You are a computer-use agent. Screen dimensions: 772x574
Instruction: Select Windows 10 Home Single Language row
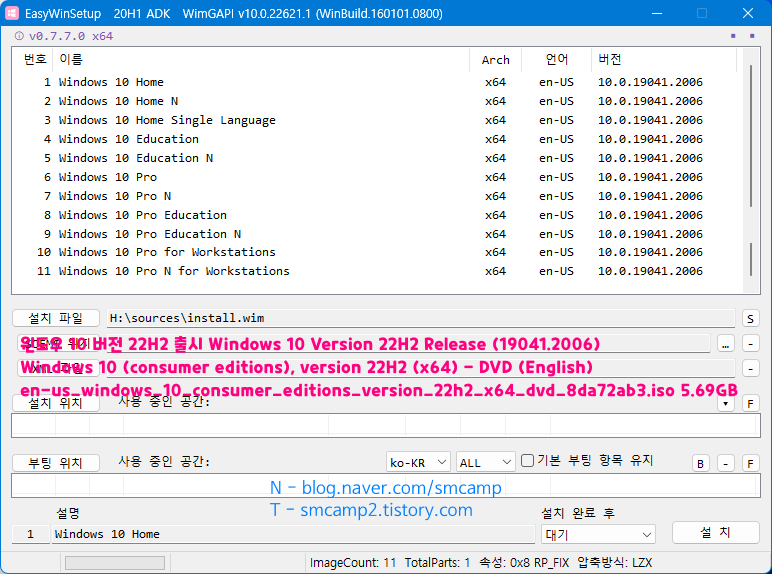378,120
